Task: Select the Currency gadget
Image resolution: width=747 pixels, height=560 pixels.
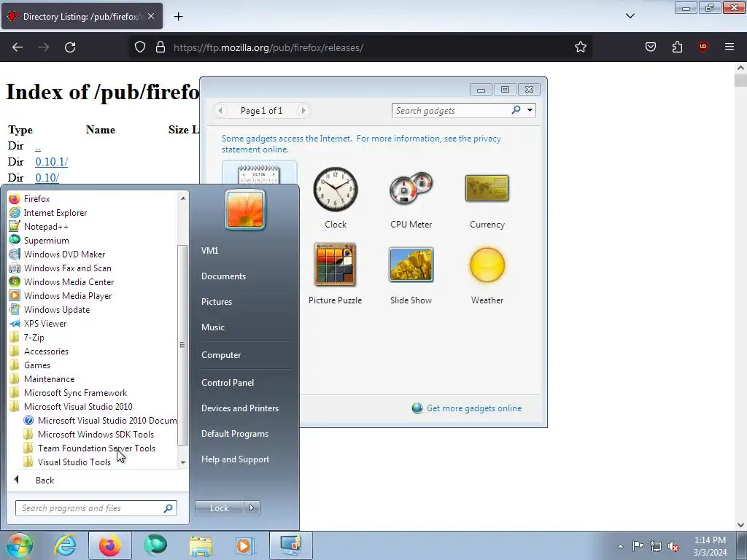Action: tap(487, 198)
